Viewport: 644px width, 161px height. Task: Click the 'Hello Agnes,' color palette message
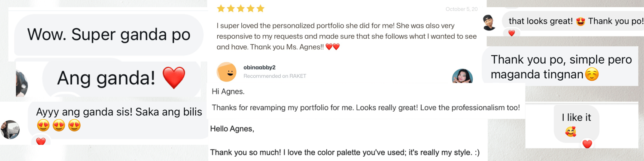[345, 140]
